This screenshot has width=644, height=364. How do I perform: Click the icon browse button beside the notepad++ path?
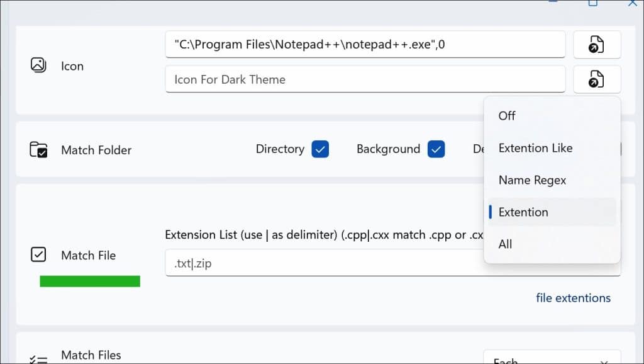[596, 44]
